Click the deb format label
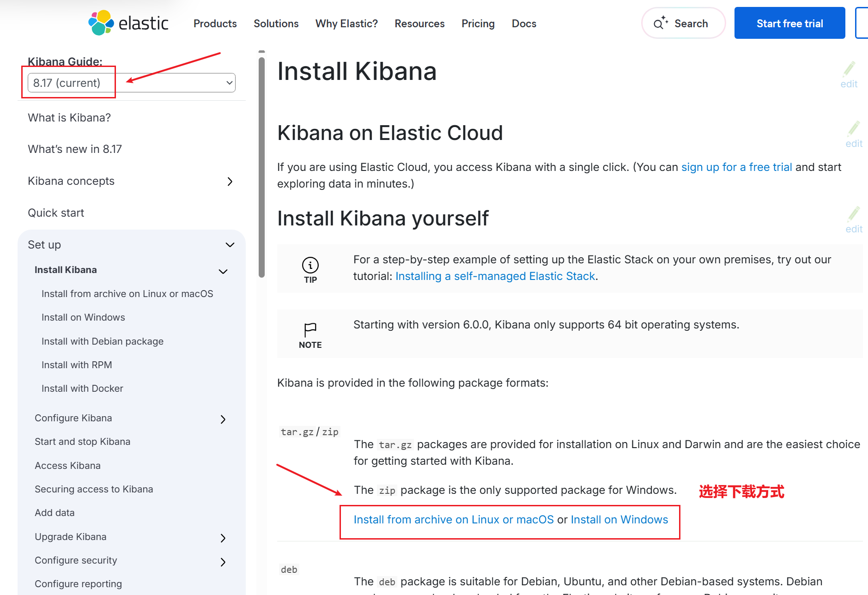The width and height of the screenshot is (868, 595). pyautogui.click(x=289, y=570)
